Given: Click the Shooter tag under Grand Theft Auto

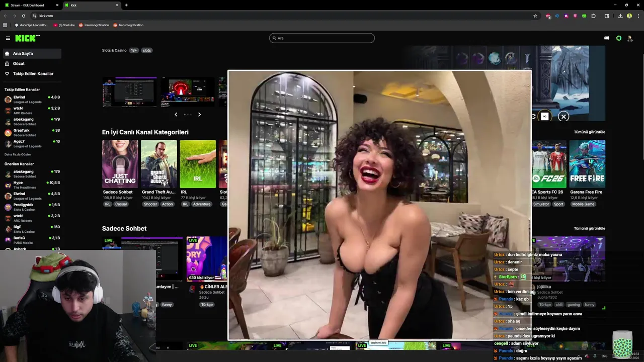Looking at the screenshot, I should point(150,204).
